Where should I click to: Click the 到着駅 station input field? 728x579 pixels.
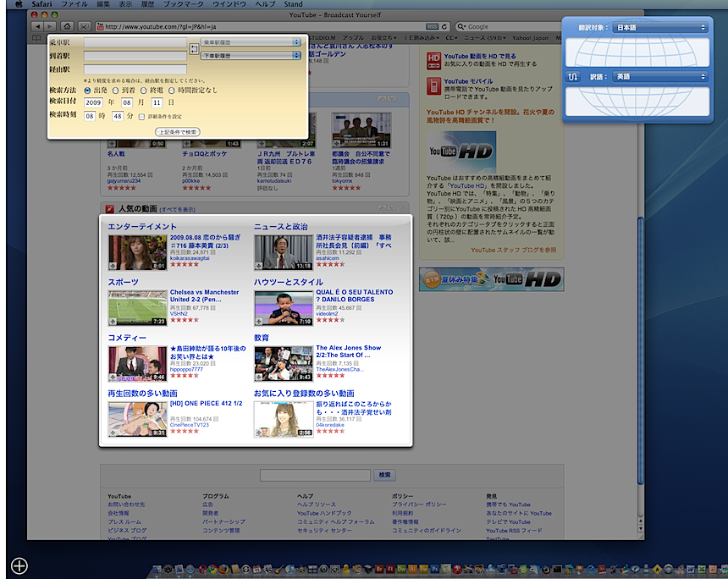135,56
